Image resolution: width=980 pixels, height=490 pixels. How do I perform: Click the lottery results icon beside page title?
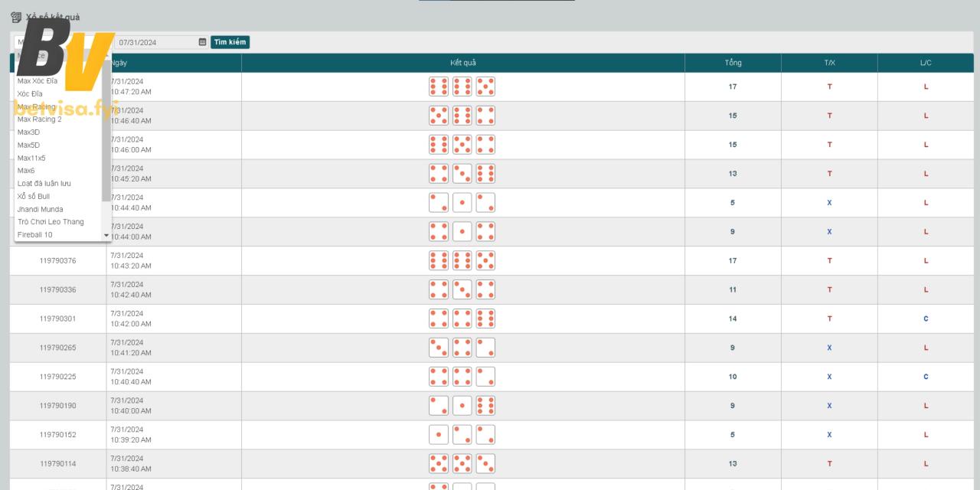coord(16,17)
